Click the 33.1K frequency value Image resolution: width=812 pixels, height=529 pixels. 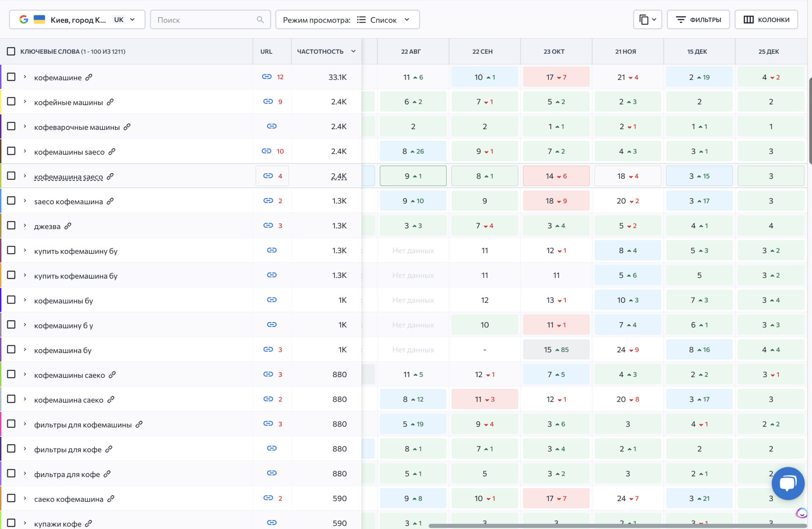click(337, 77)
